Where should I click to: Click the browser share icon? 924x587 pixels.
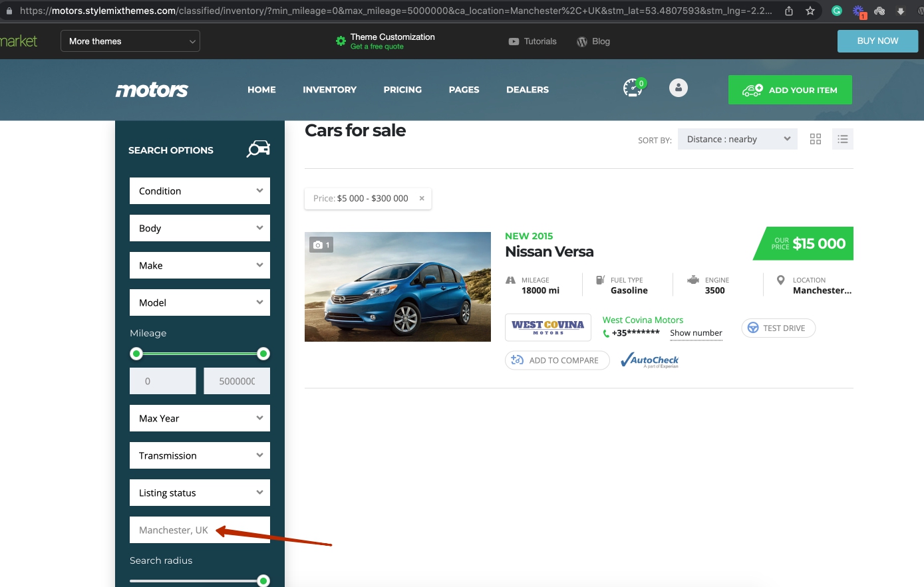[789, 11]
